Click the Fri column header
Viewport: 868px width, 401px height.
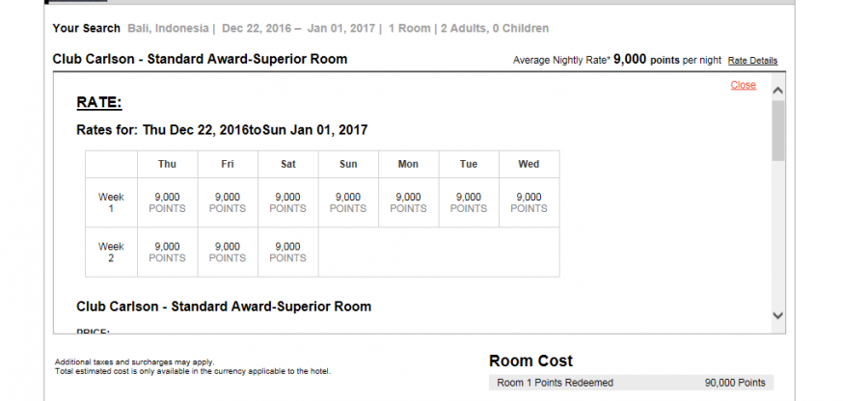(228, 164)
